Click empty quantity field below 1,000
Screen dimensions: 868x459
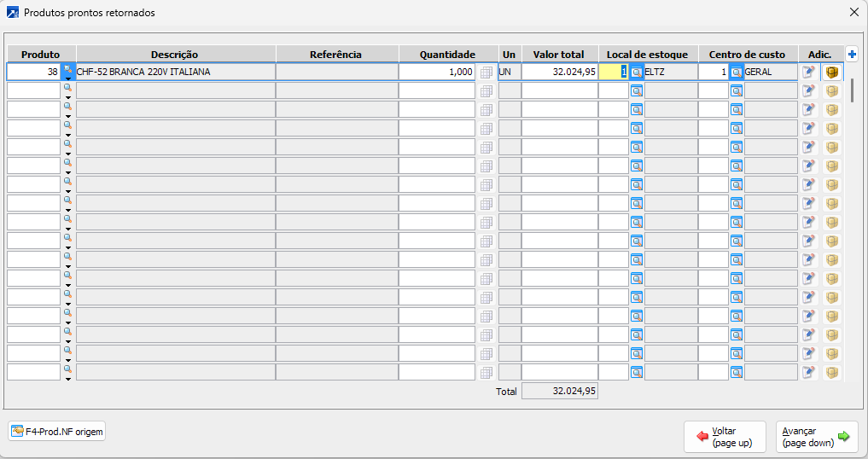[x=437, y=90]
